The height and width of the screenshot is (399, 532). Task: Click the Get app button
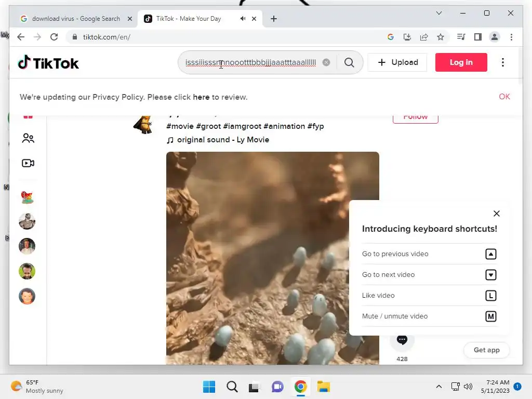[486, 350]
